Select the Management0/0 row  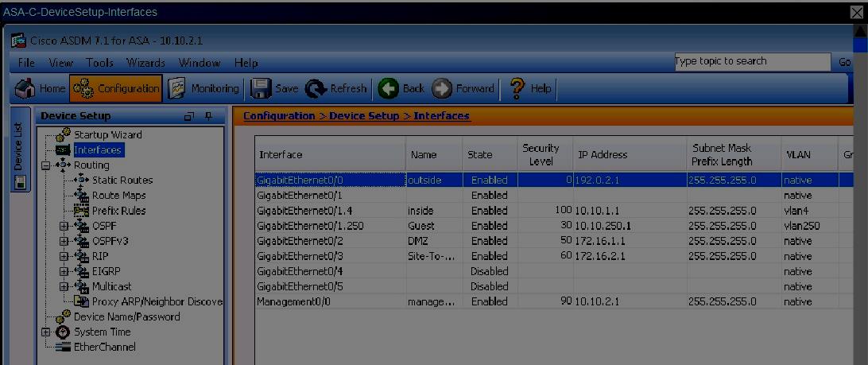pyautogui.click(x=554, y=302)
